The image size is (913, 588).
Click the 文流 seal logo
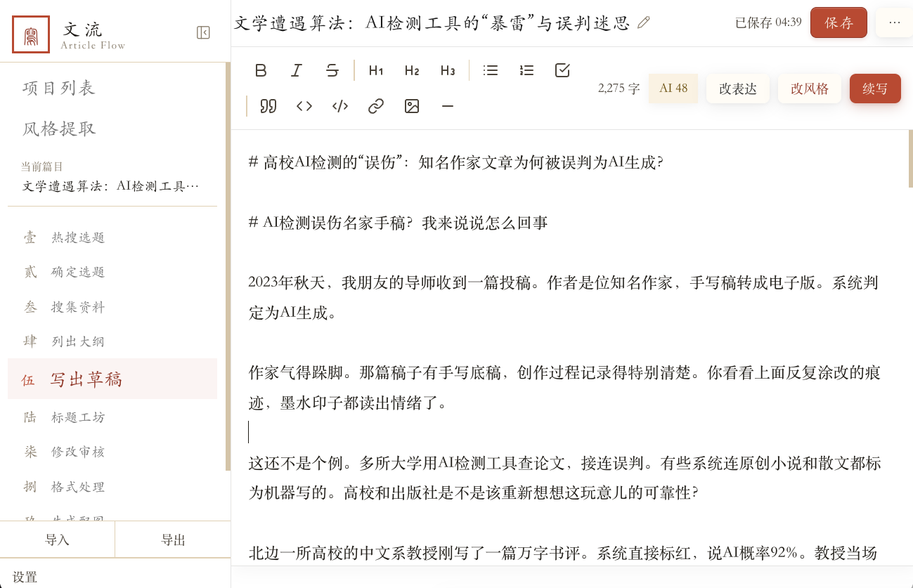coord(31,34)
